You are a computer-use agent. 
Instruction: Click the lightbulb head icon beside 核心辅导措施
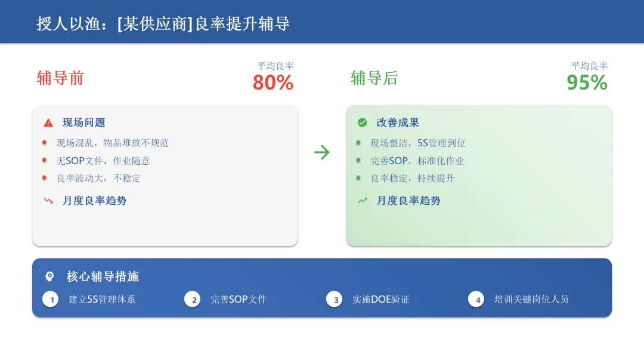(x=49, y=276)
